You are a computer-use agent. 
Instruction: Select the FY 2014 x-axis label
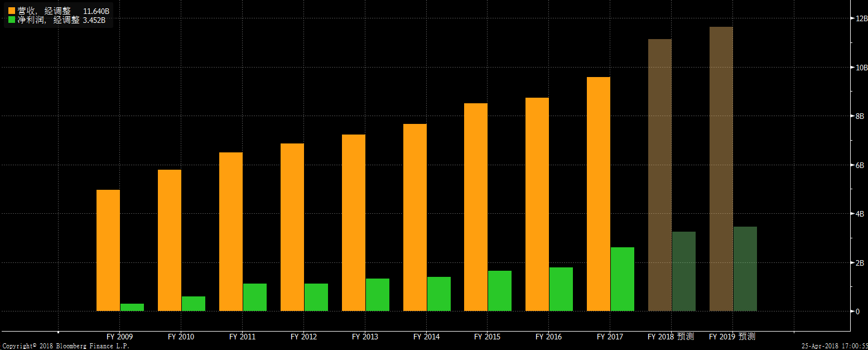426,337
